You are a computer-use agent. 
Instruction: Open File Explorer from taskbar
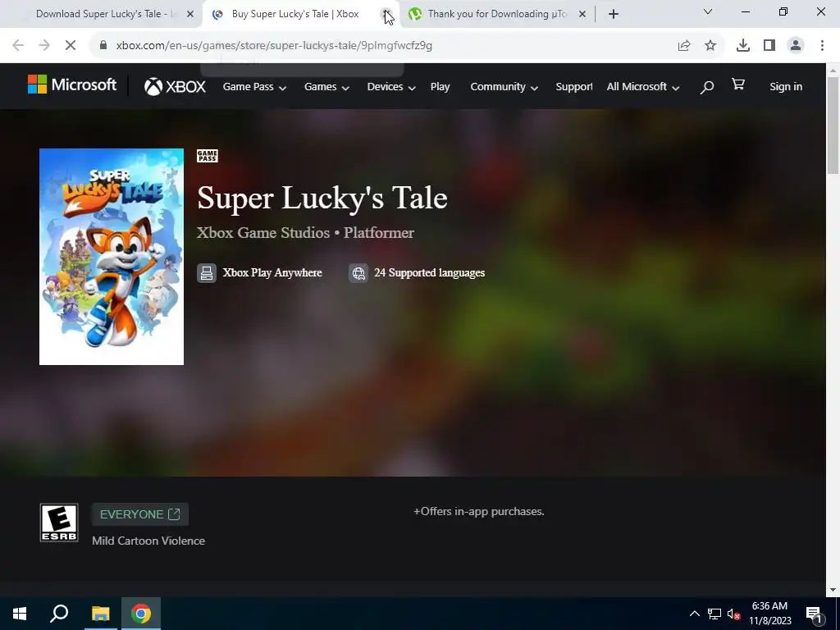coord(100,614)
